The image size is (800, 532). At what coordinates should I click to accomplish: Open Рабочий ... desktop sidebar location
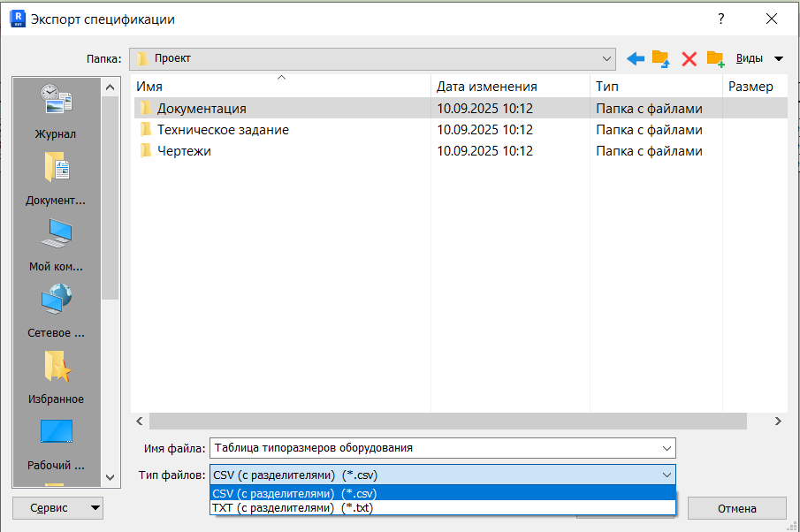click(56, 444)
